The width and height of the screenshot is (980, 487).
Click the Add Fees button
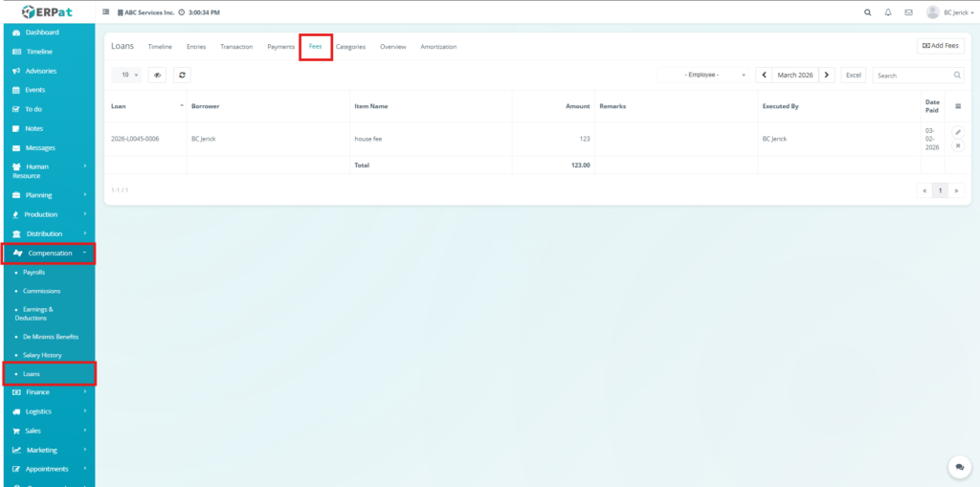pyautogui.click(x=940, y=46)
